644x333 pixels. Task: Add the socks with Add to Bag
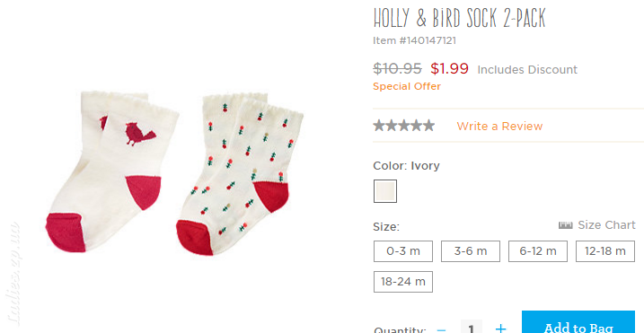click(578, 322)
